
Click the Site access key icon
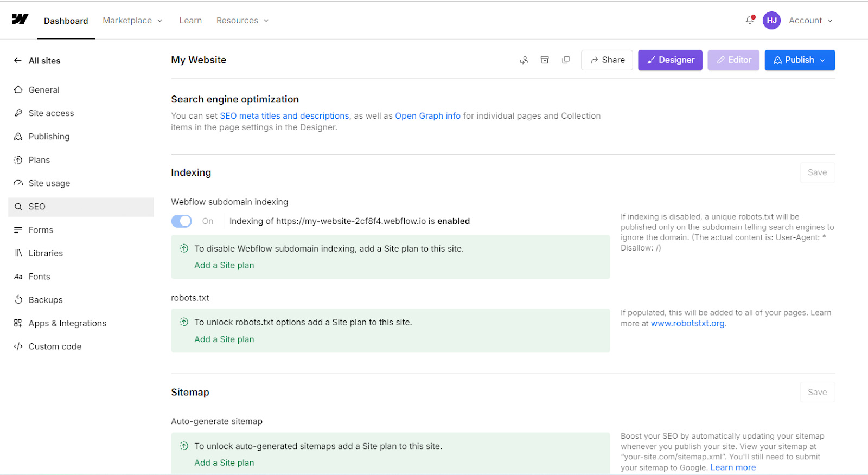(x=18, y=113)
